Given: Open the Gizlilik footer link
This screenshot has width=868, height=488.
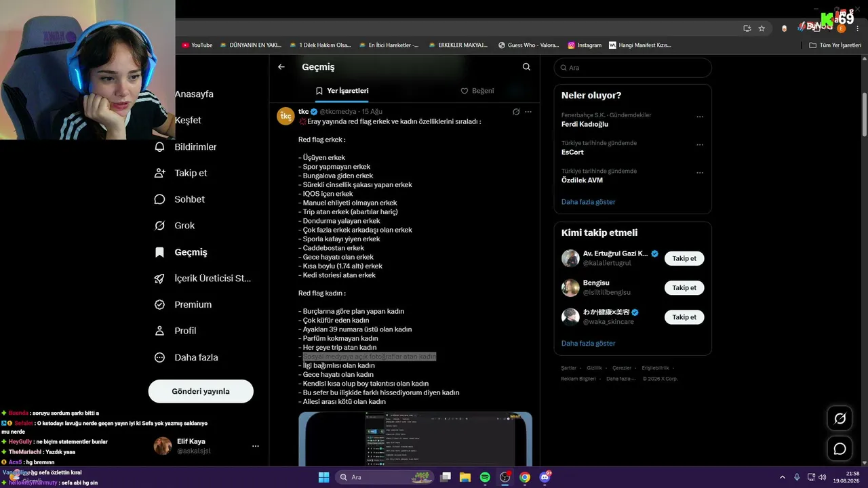Looking at the screenshot, I should click(594, 368).
